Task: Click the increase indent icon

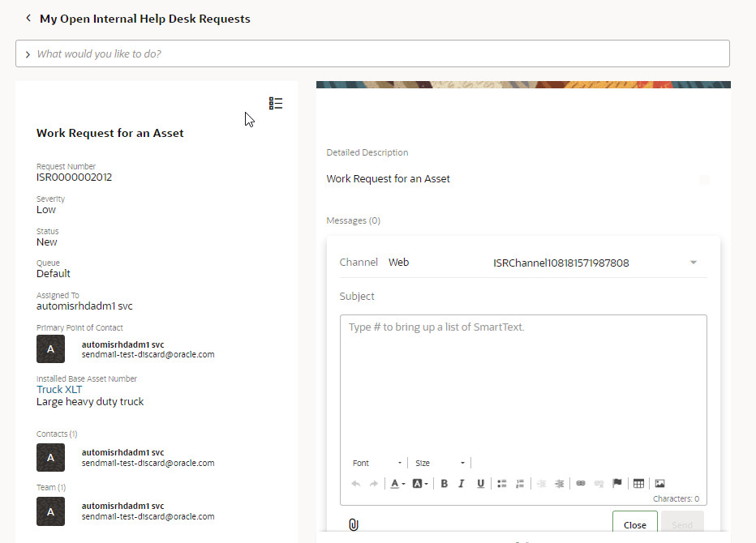Action: [x=559, y=484]
